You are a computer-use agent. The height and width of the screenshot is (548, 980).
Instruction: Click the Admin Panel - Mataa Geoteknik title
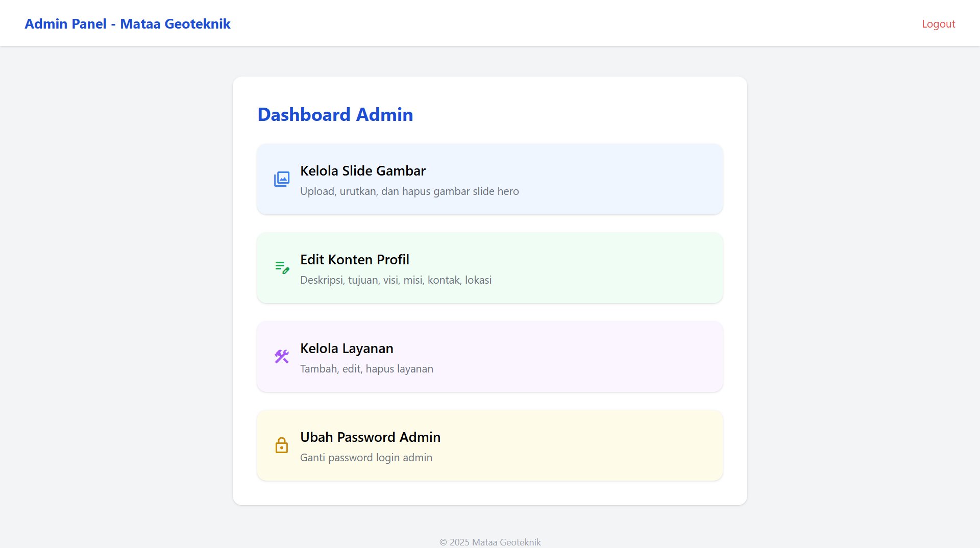(128, 23)
